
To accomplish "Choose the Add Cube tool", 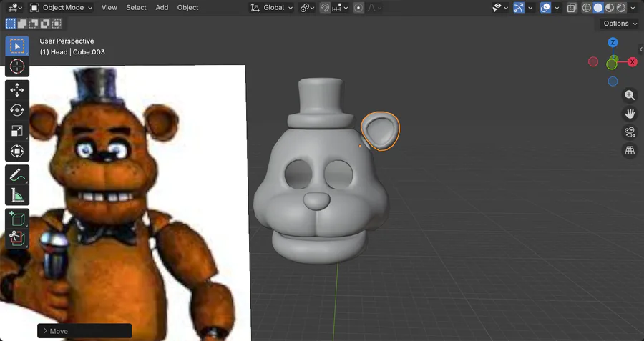I will tap(17, 219).
